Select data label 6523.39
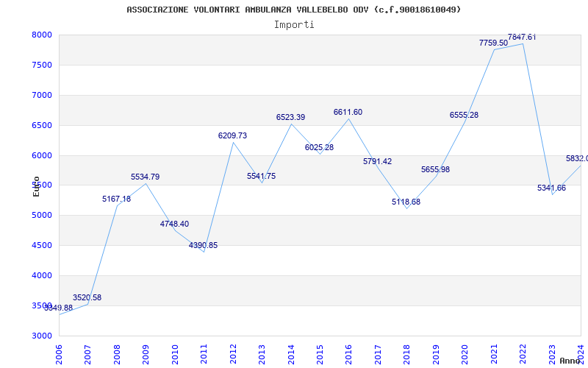The image size is (588, 368). (290, 118)
